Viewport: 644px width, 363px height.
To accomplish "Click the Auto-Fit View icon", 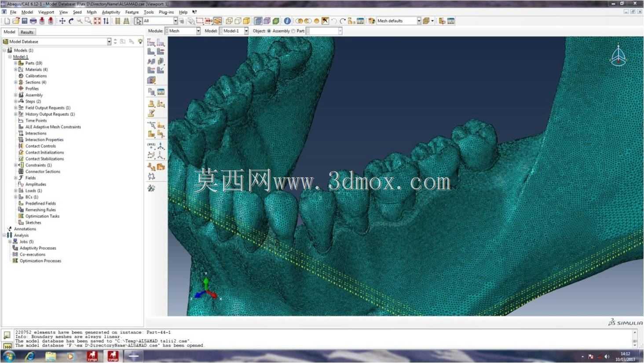I will 97,21.
